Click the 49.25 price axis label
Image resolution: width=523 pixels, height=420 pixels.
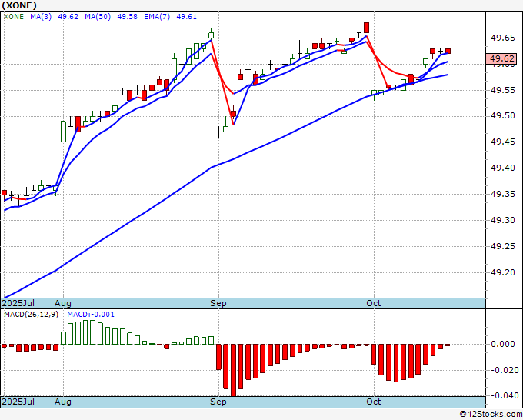(x=503, y=246)
